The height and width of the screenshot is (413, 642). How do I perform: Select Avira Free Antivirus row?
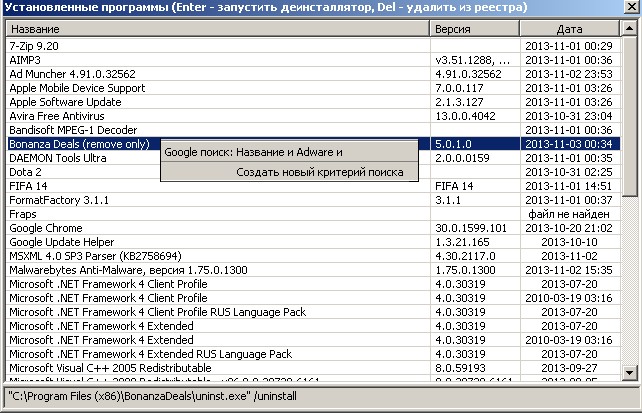313,116
